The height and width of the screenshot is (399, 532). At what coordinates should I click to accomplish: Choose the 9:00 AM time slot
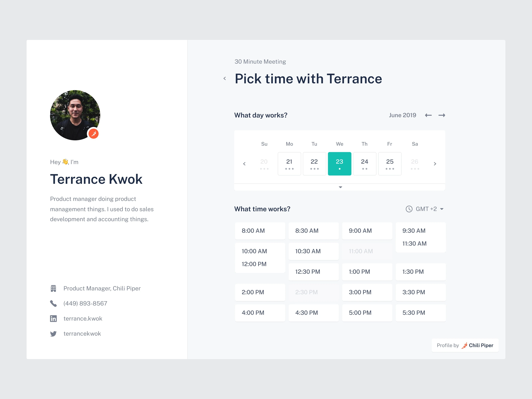coord(367,231)
